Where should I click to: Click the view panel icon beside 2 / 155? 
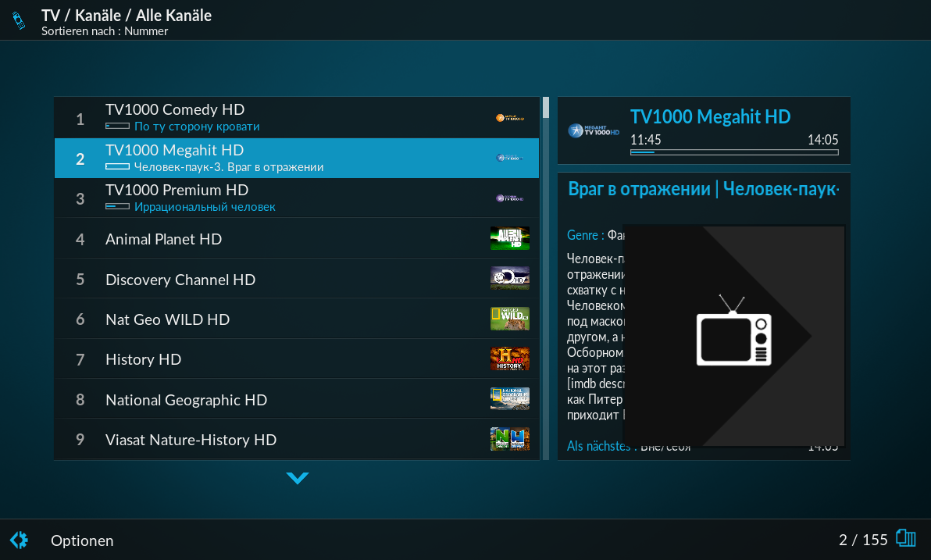tap(906, 539)
